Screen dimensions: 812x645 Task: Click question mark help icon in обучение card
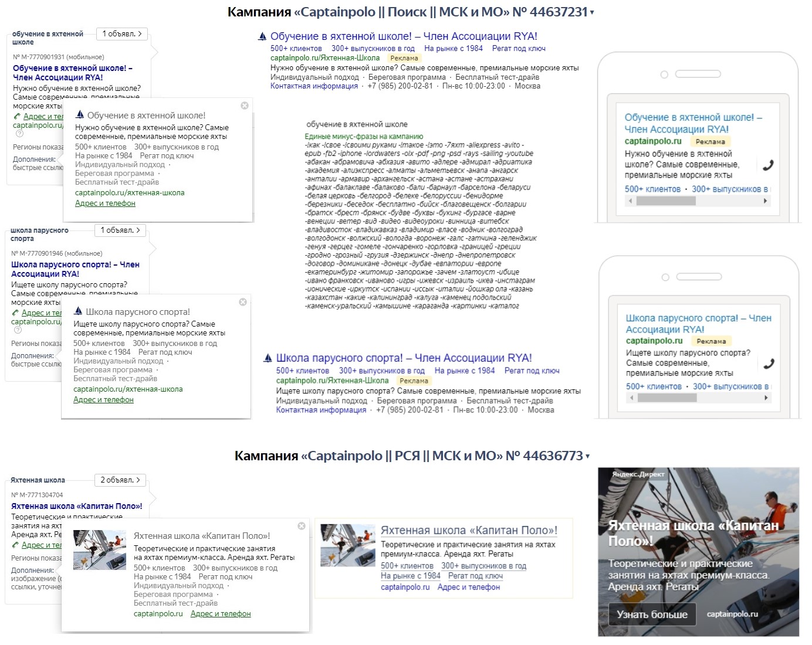tap(19, 134)
